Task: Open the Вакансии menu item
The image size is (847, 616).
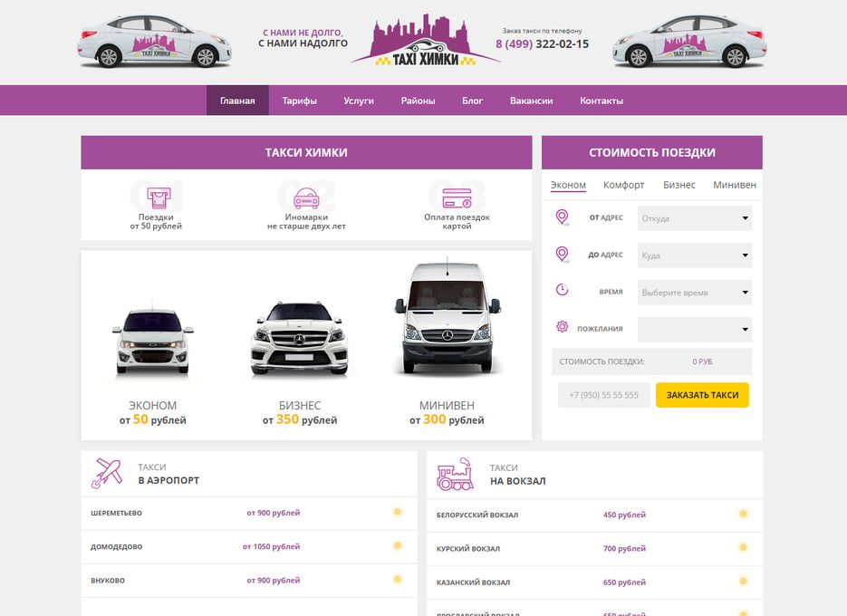Action: point(532,101)
